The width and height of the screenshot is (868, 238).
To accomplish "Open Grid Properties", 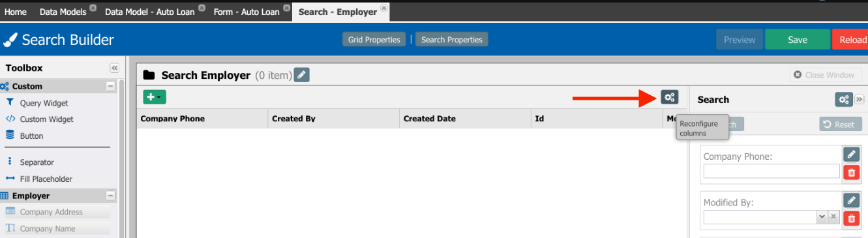I will (374, 40).
